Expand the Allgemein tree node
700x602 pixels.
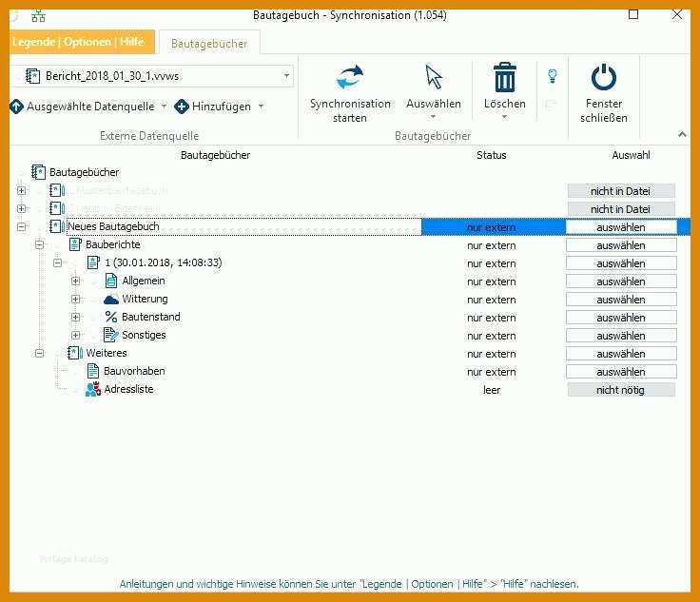75,281
